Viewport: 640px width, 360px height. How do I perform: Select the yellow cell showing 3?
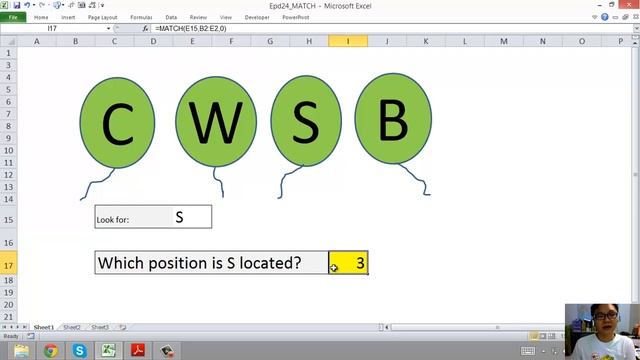pos(348,263)
